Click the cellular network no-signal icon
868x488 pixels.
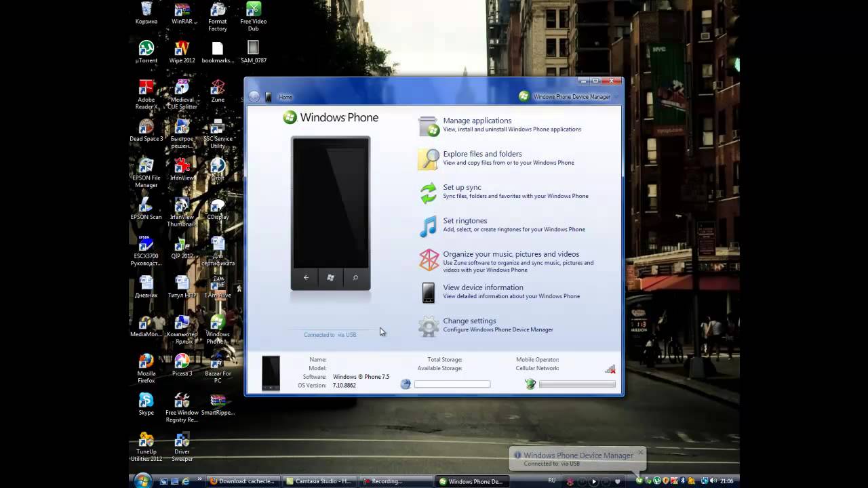[x=610, y=369]
